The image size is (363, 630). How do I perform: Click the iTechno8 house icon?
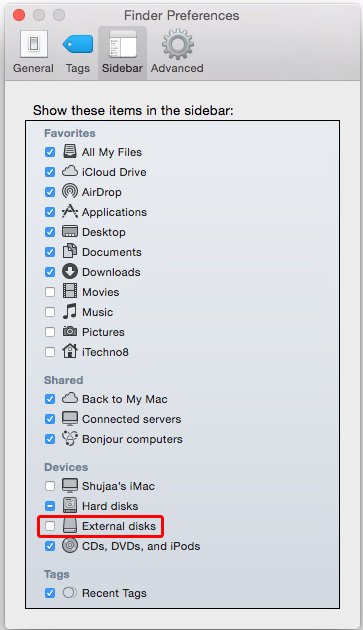pos(70,351)
